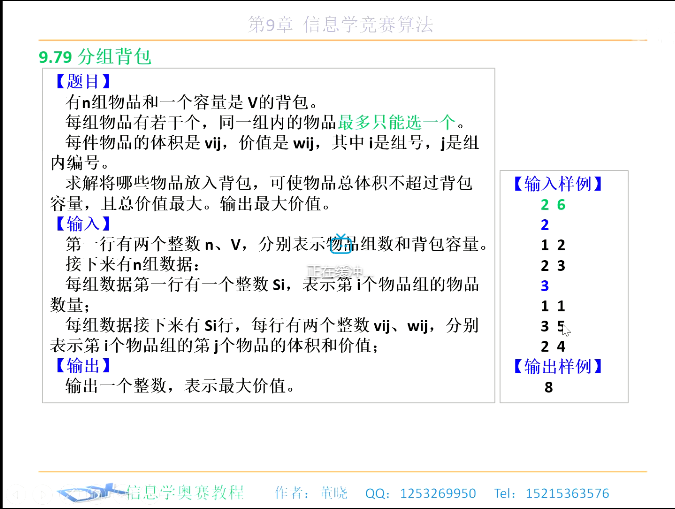675x509 pixels.
Task: Select the 9.79 分组背包 section title
Action: pos(95,57)
